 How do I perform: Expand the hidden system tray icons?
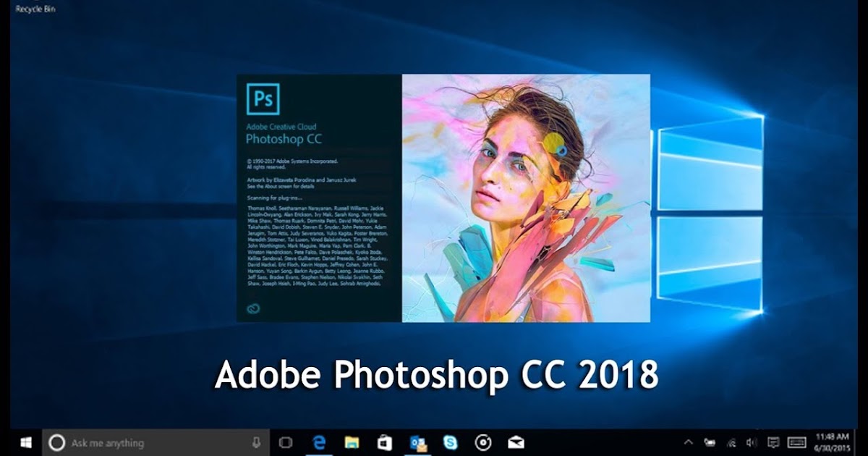pyautogui.click(x=688, y=442)
